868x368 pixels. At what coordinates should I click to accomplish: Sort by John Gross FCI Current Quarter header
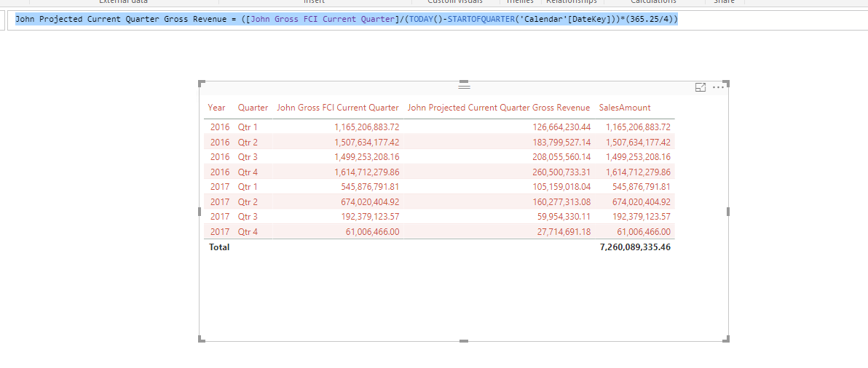pos(338,107)
